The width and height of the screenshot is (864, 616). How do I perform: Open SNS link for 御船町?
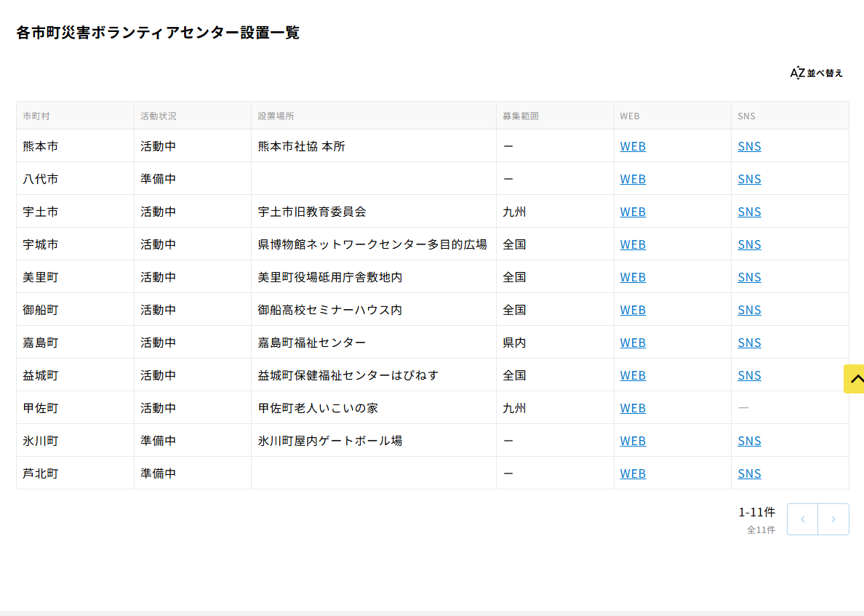click(749, 310)
